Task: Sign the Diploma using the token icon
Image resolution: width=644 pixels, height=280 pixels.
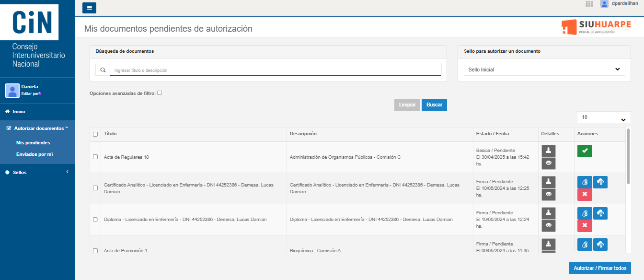Action: click(x=584, y=213)
